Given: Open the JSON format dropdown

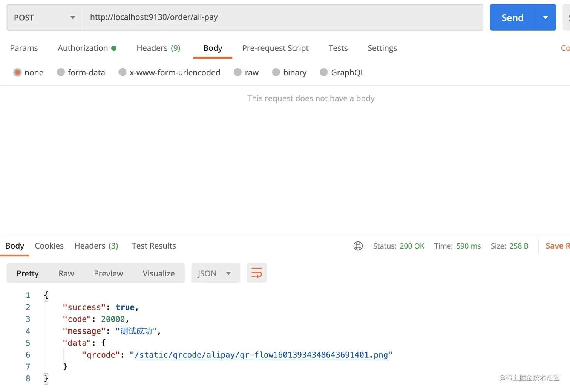Looking at the screenshot, I should (x=216, y=273).
